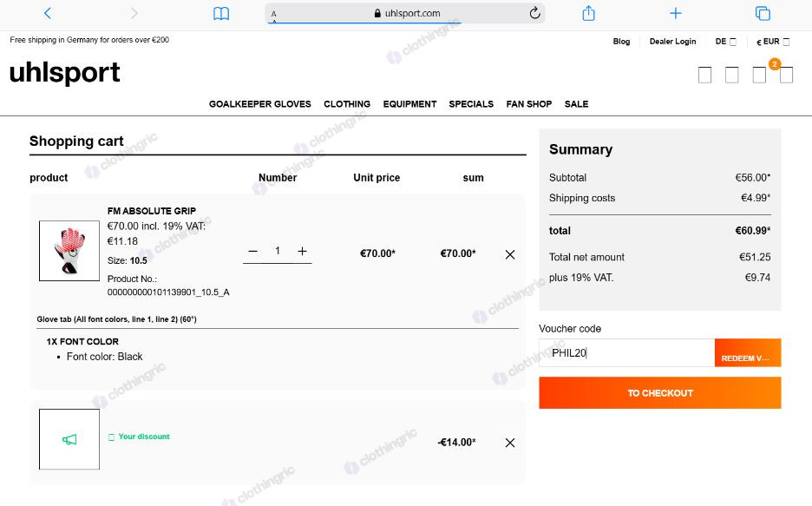Click the Shipping costs value €4.99
Image resolution: width=812 pixels, height=506 pixels.
point(756,198)
